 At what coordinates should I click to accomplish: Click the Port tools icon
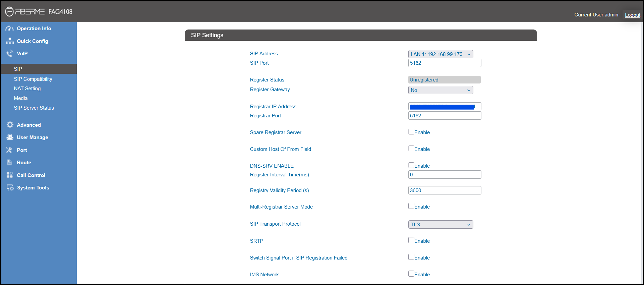9,150
